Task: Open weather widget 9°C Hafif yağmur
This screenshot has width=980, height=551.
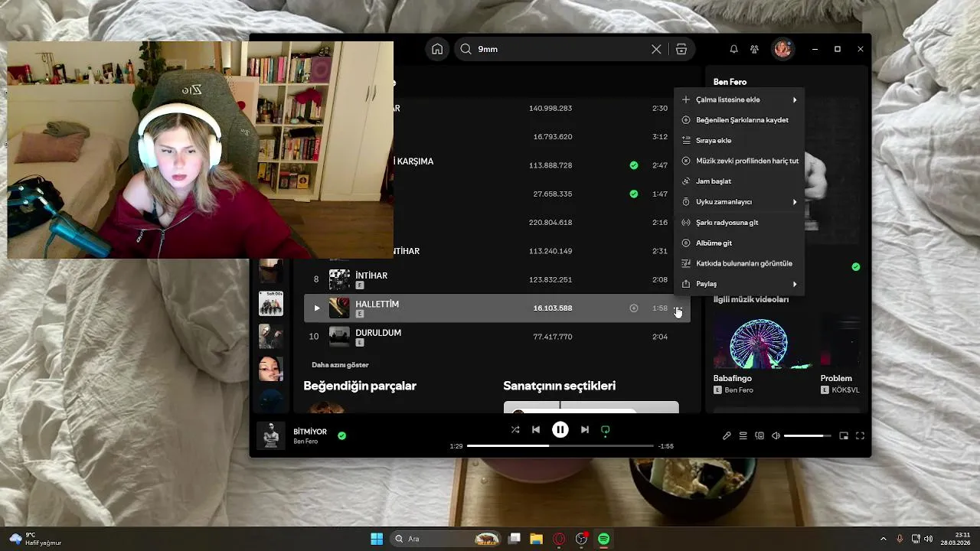Action: click(35, 539)
